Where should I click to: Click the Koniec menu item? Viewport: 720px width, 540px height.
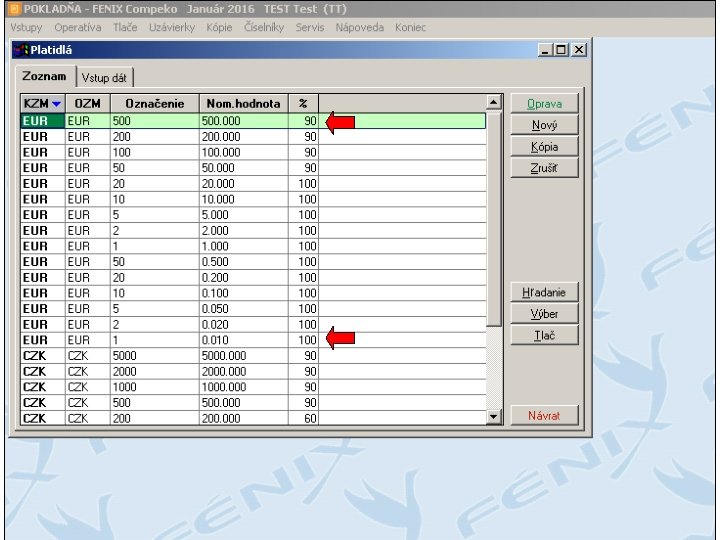pos(411,28)
